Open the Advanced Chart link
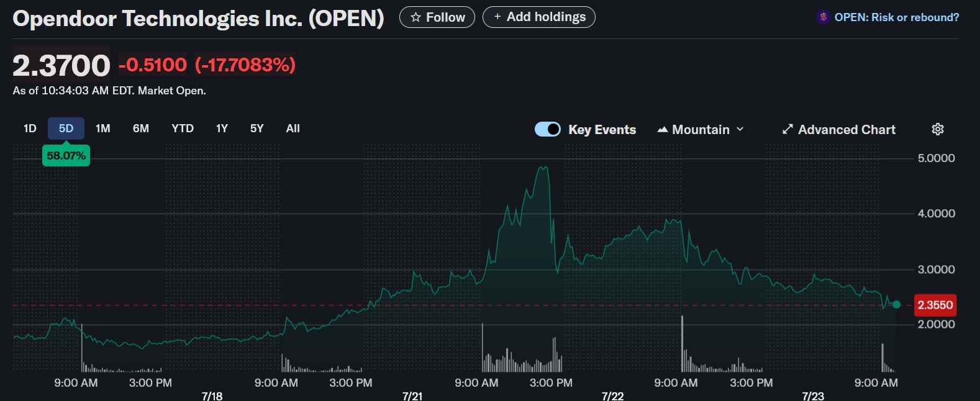Image resolution: width=980 pixels, height=401 pixels. (839, 130)
